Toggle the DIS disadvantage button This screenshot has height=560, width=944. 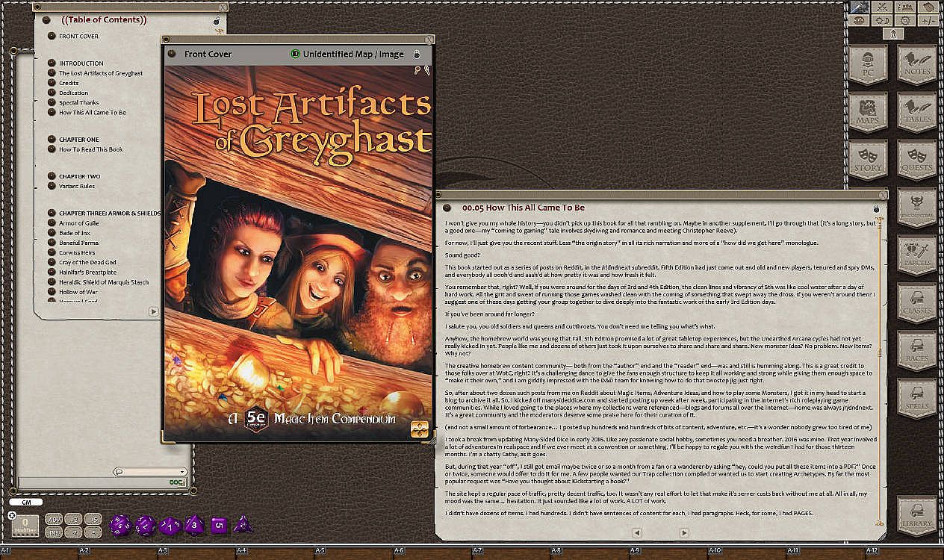click(54, 532)
